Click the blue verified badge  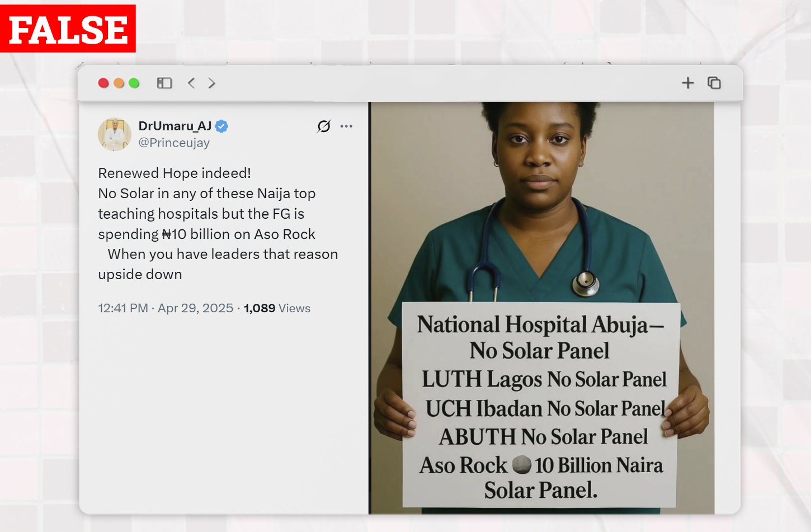pos(221,126)
